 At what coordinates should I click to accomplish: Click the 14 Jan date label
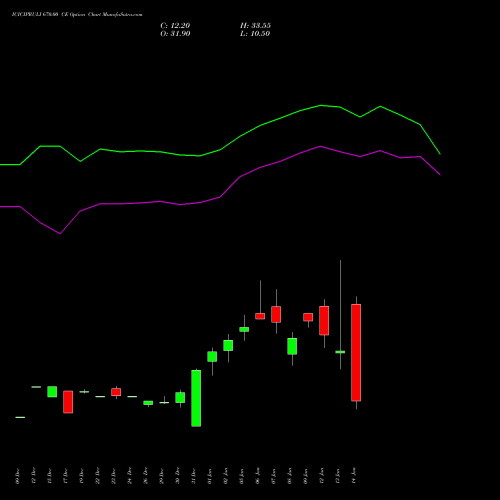click(354, 476)
